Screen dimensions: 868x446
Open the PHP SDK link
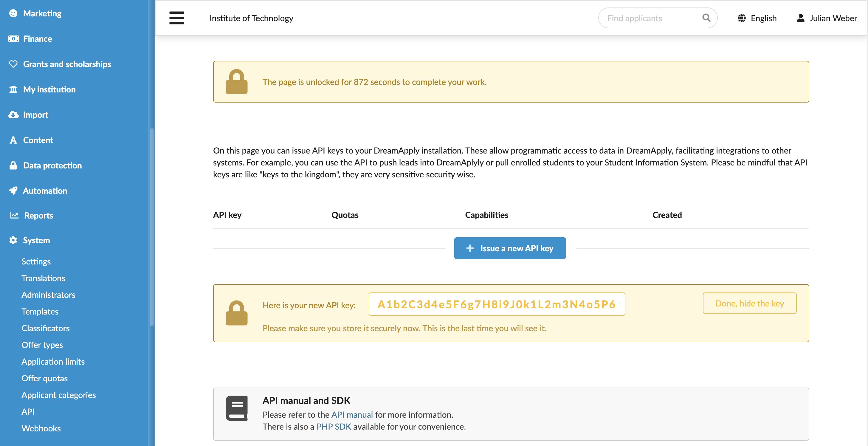(x=334, y=426)
